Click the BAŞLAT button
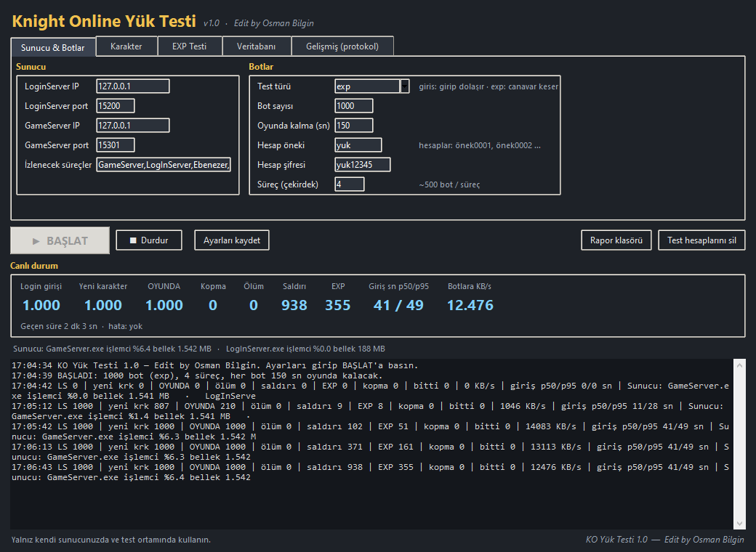This screenshot has height=552, width=756. click(x=60, y=240)
